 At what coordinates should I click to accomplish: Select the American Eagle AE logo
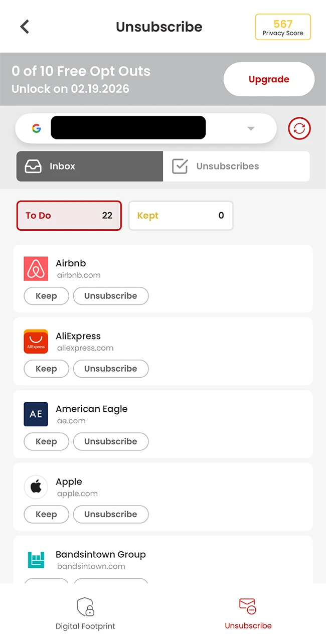click(36, 414)
